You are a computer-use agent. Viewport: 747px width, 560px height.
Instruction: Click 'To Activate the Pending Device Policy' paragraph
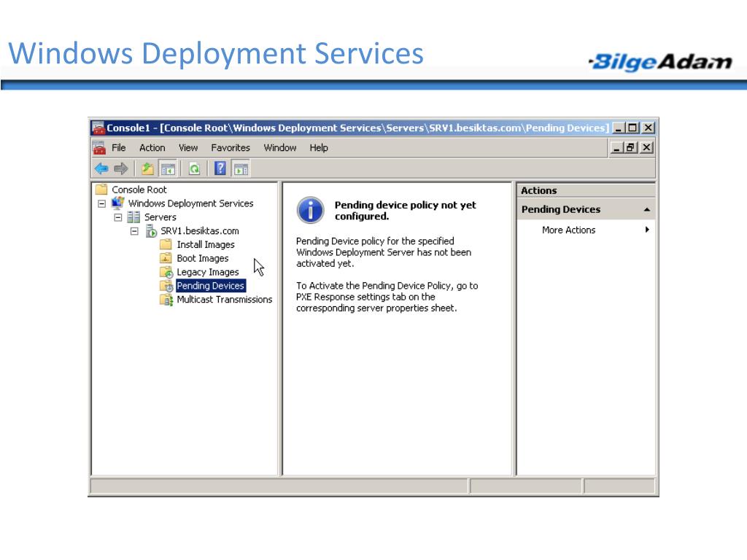[x=387, y=297]
